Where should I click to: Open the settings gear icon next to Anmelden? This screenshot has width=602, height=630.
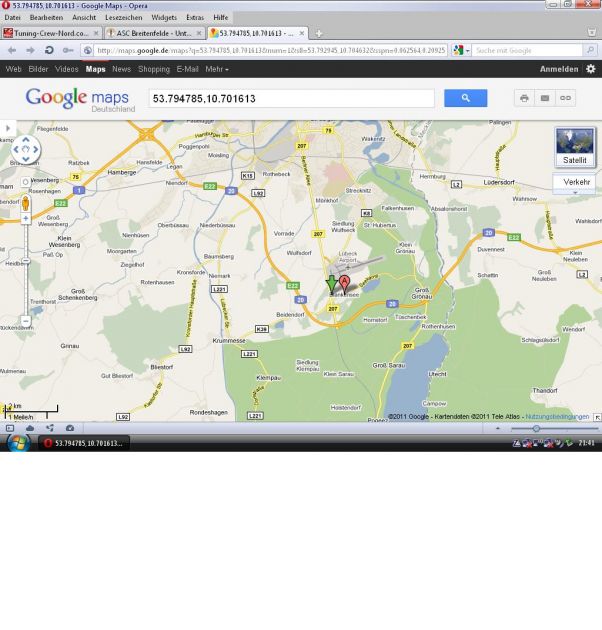590,69
